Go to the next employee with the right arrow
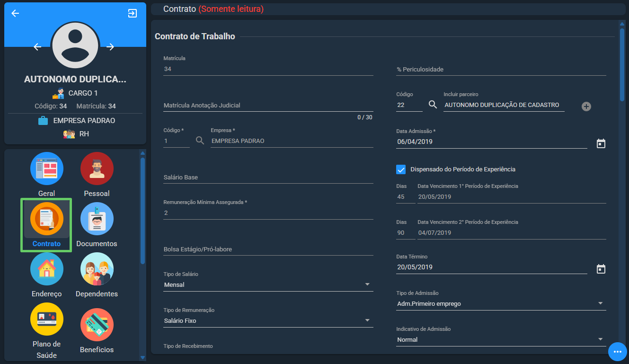The height and width of the screenshot is (364, 629). click(110, 46)
